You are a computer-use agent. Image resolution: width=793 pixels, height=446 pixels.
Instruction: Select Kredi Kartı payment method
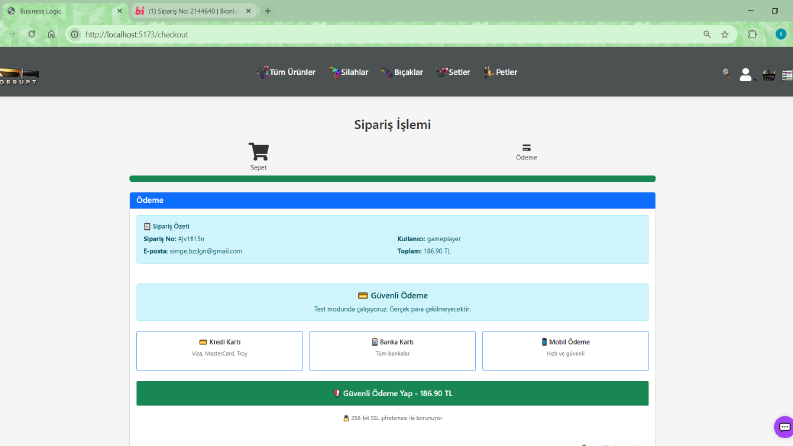point(219,351)
